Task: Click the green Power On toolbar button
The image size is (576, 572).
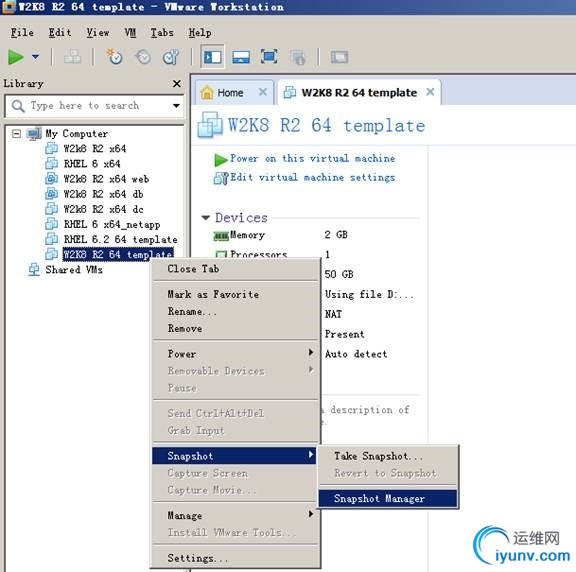Action: pyautogui.click(x=15, y=57)
